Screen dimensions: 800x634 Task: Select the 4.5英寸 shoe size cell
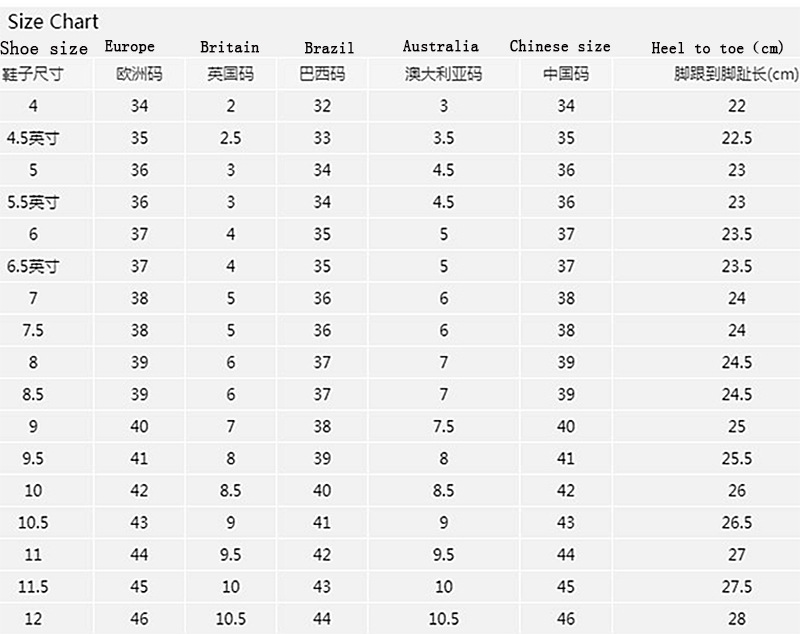click(x=33, y=138)
